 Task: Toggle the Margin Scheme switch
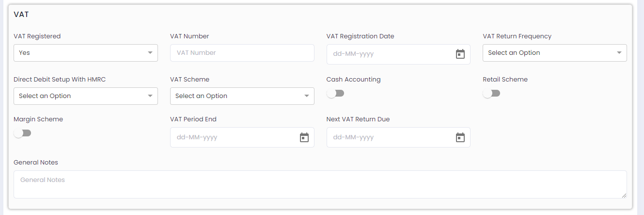pos(22,133)
